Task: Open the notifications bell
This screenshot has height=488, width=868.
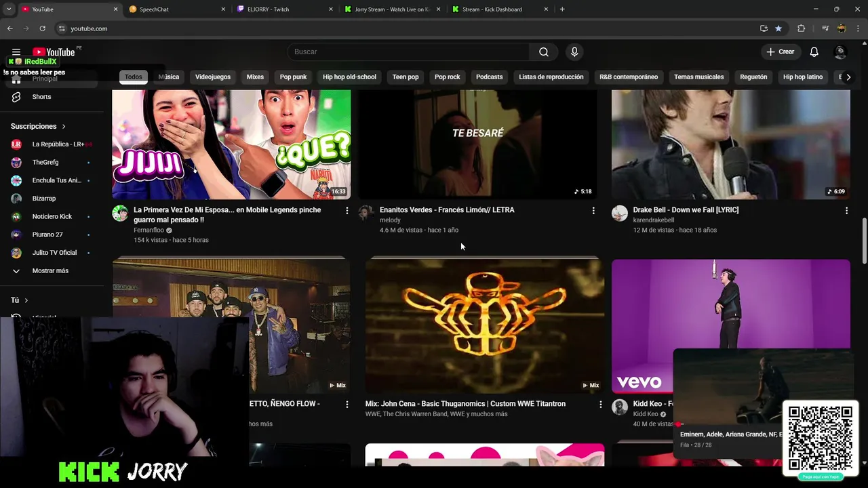Action: (x=814, y=52)
